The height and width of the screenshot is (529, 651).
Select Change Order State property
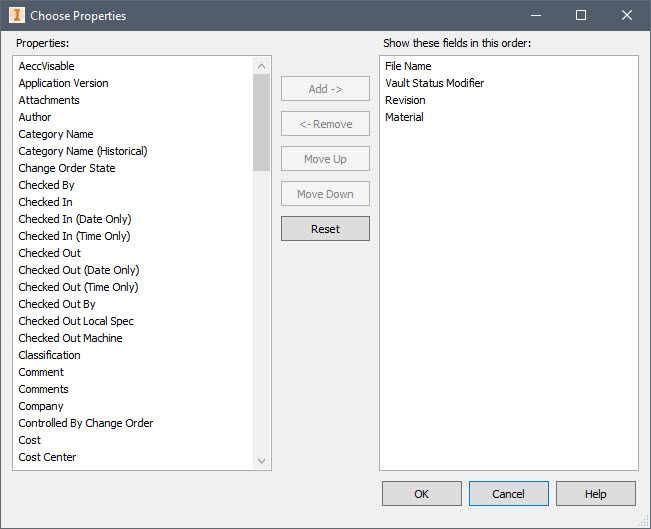pyautogui.click(x=67, y=168)
